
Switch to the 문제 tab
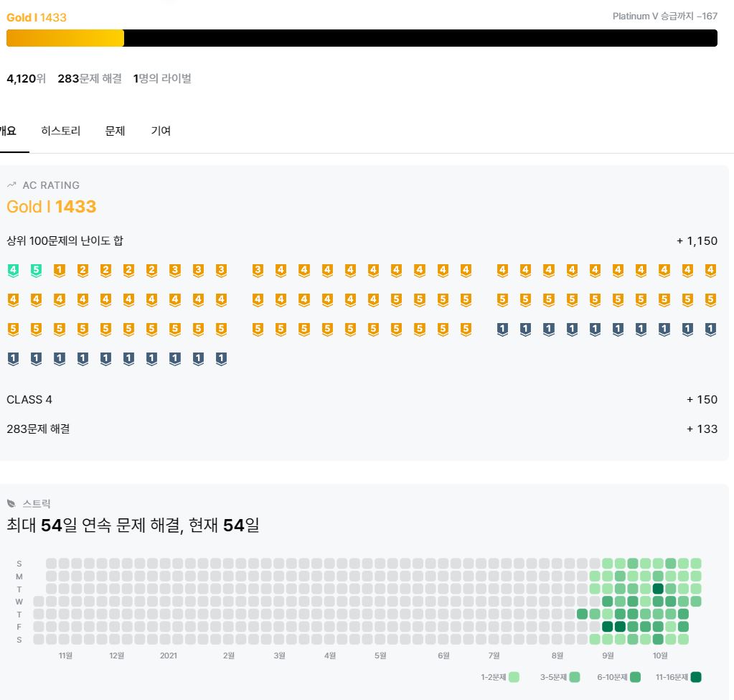115,131
